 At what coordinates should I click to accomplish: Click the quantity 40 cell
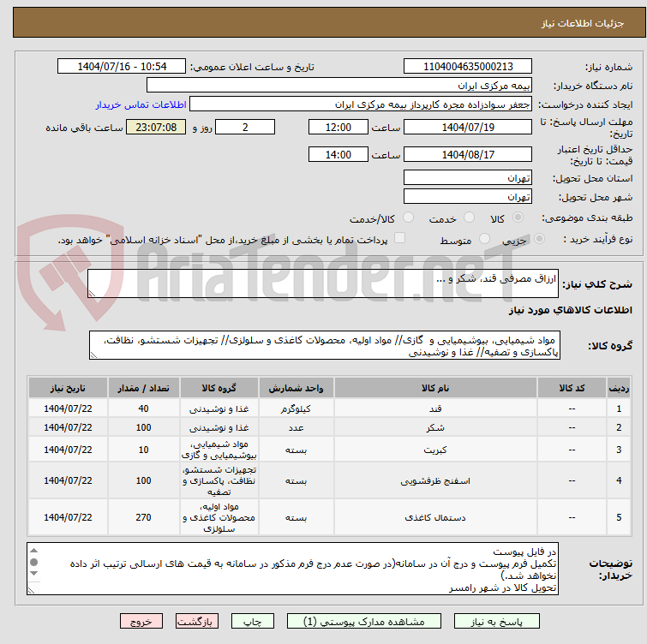pyautogui.click(x=143, y=408)
